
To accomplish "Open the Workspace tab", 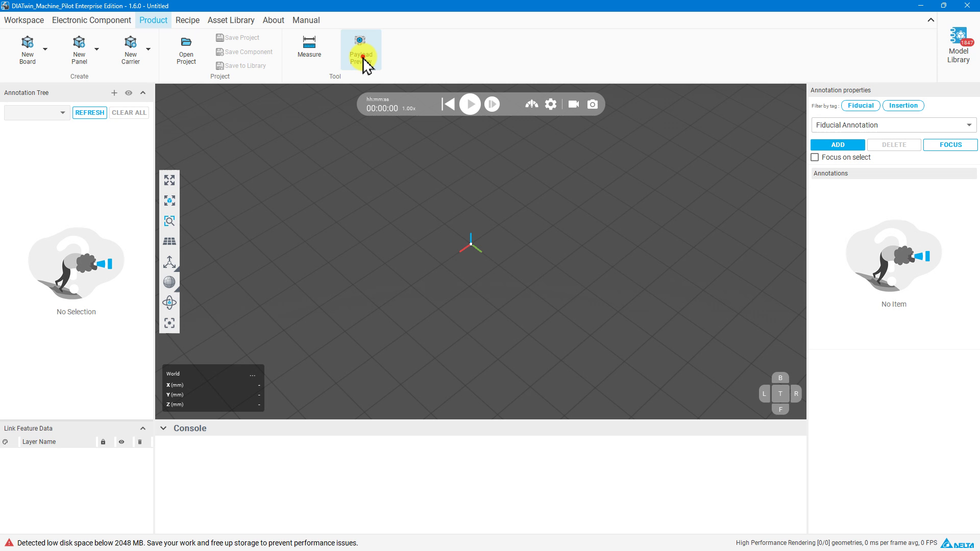I will tap(24, 20).
